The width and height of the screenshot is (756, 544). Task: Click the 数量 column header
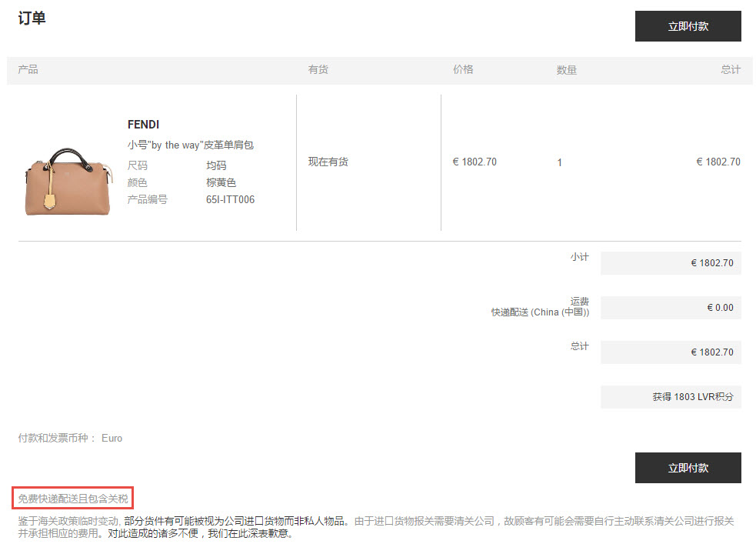click(x=567, y=70)
